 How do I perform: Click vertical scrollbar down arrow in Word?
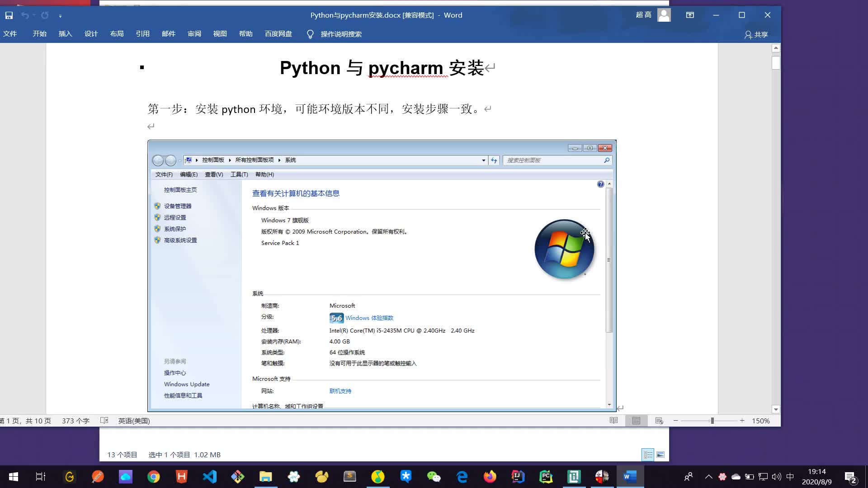tap(776, 409)
